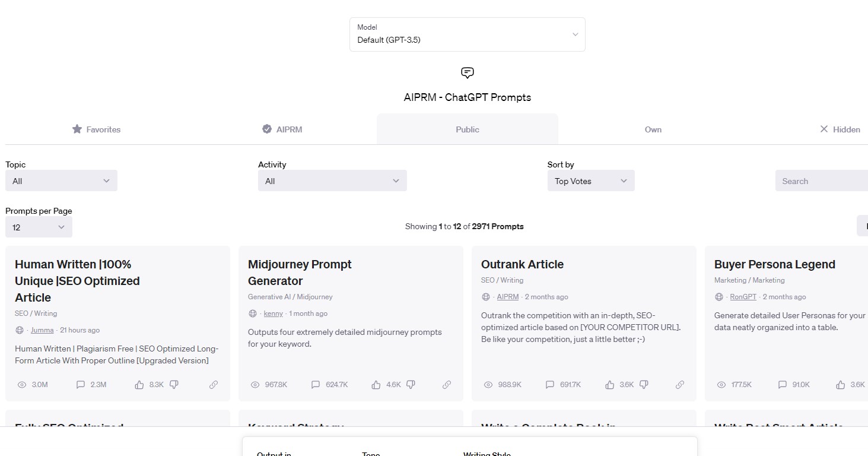The height and width of the screenshot is (456, 868).
Task: Open Outrank Article prompt title
Action: point(522,264)
